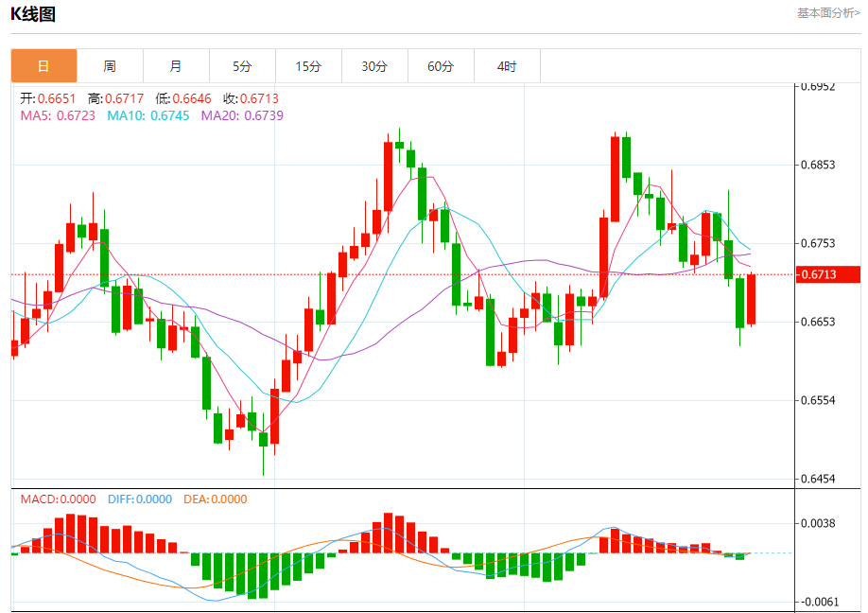Click the 0.6653 price axis label

coord(818,323)
